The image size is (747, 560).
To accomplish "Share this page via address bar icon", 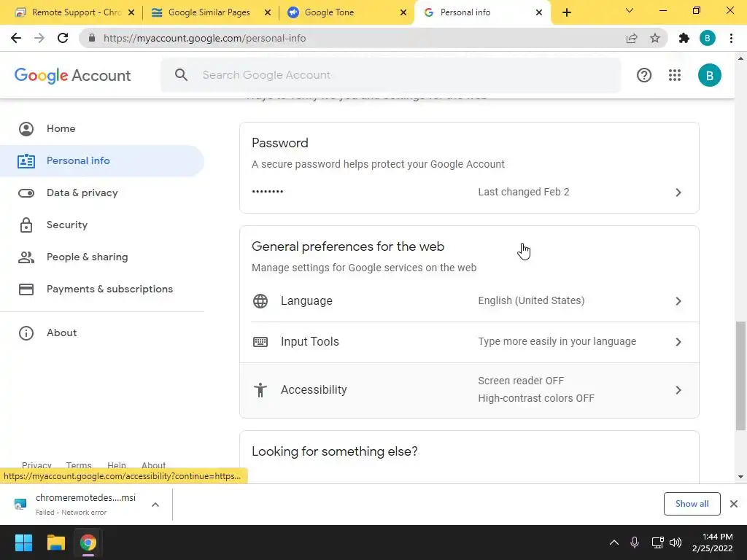I will 632,38.
